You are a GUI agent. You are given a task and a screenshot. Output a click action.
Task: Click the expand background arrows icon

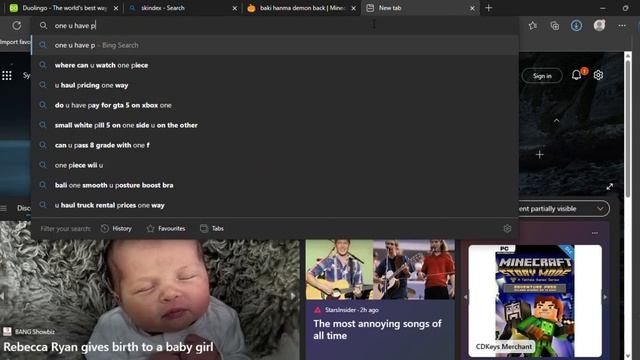click(x=609, y=187)
